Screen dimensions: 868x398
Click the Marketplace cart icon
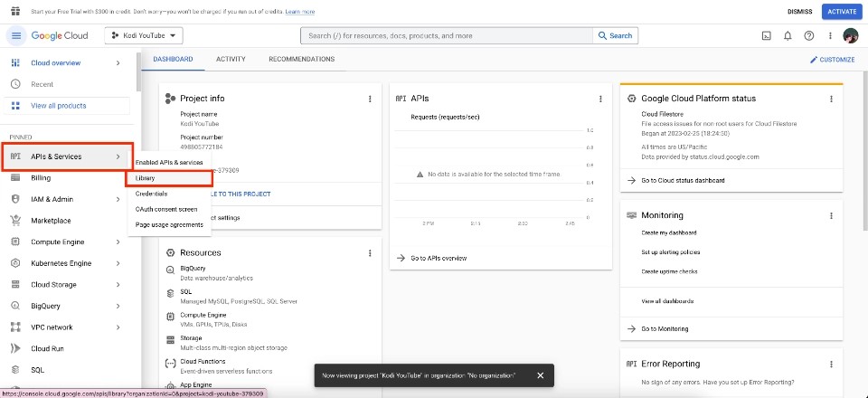tap(15, 221)
